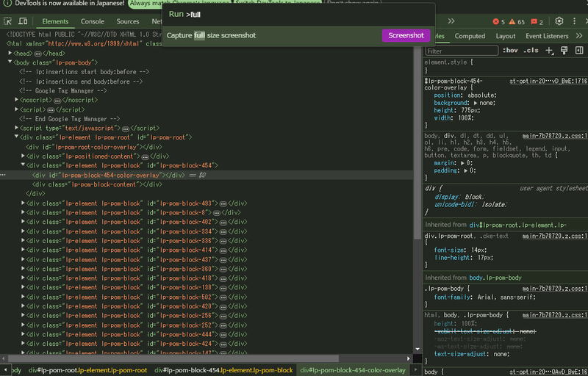Open the DevTools kebab customize menu

coord(574,21)
